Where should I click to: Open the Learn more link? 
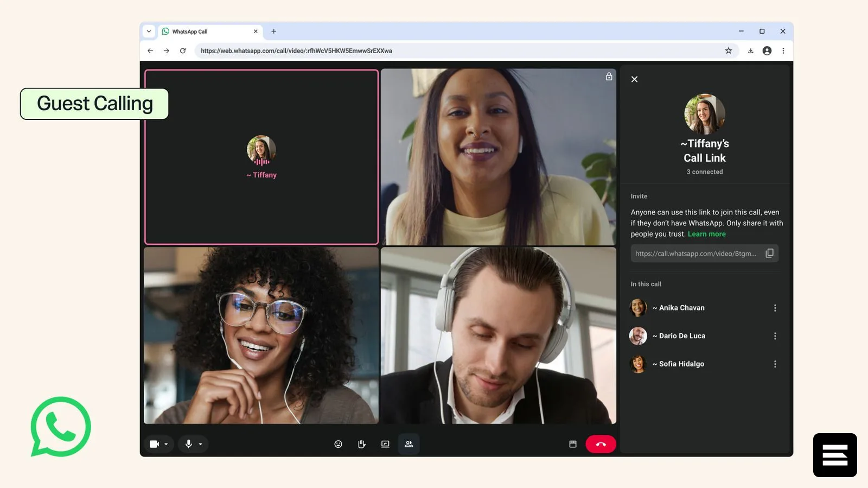(706, 234)
